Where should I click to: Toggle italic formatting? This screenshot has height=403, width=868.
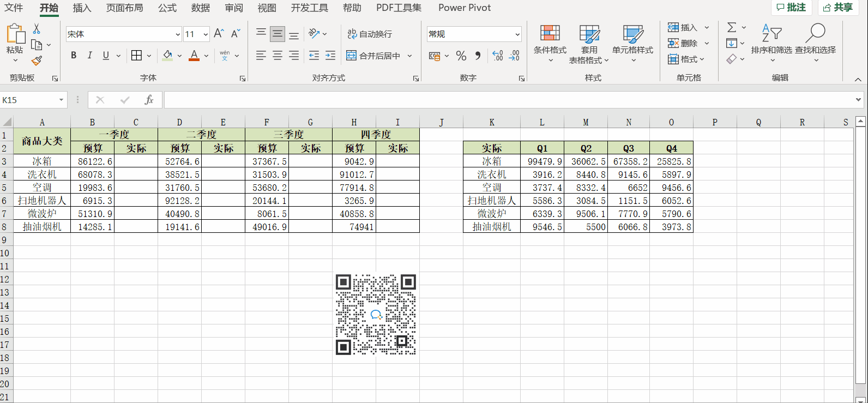point(90,55)
